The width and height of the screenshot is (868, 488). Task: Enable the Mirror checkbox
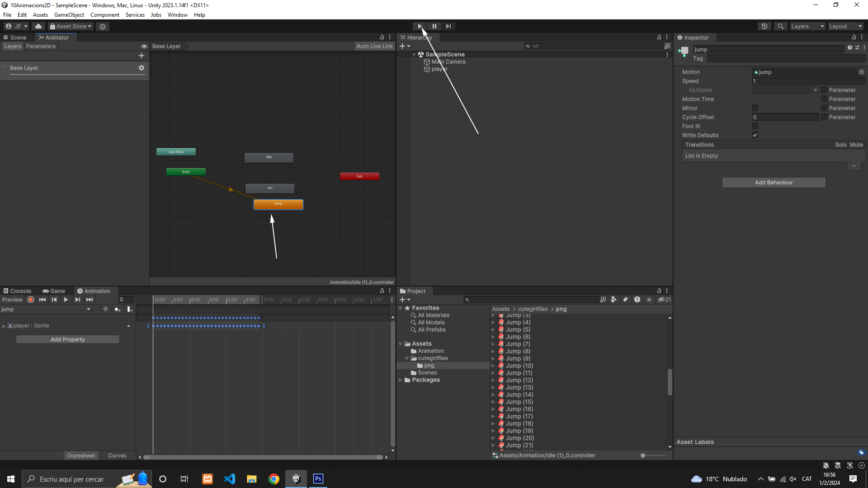pyautogui.click(x=755, y=108)
